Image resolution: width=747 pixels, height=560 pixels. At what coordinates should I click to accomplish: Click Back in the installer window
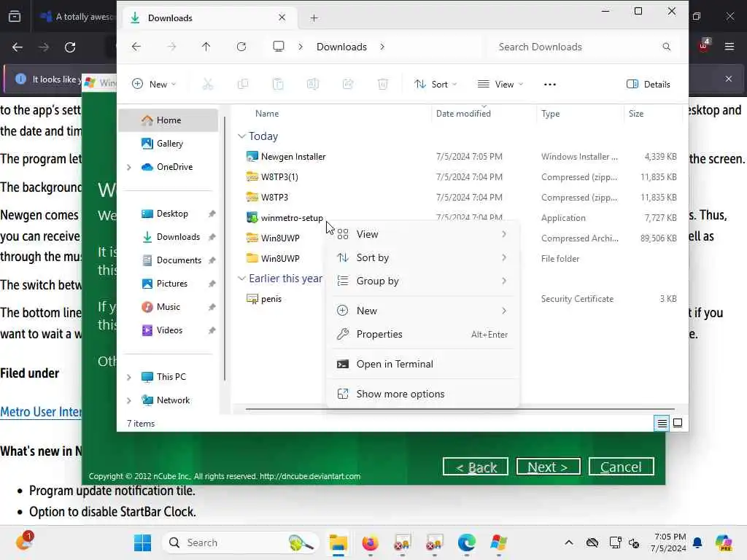(476, 467)
